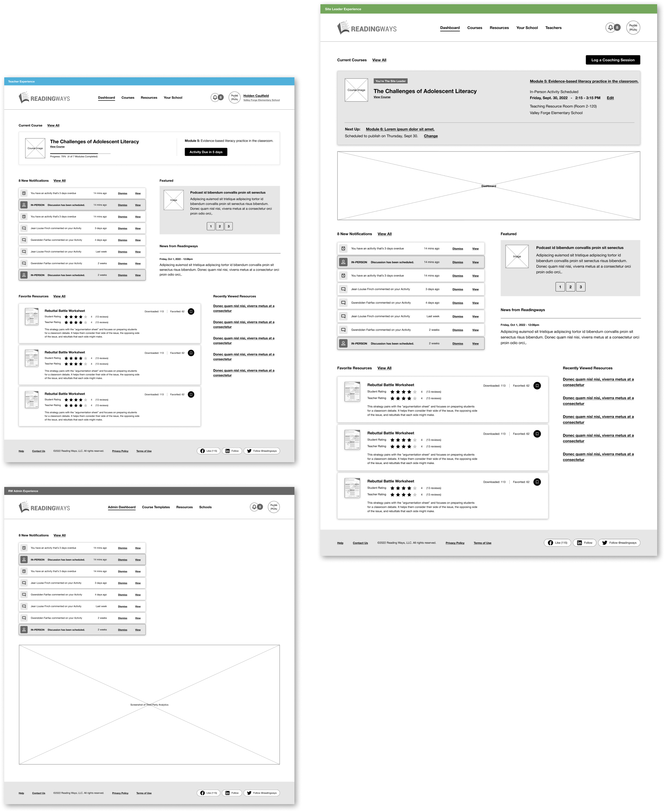
Task: Click View All for Current Courses
Action: (377, 60)
